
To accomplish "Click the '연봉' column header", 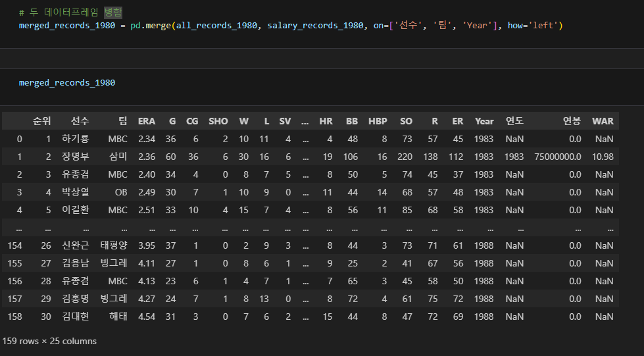I will coord(572,121).
